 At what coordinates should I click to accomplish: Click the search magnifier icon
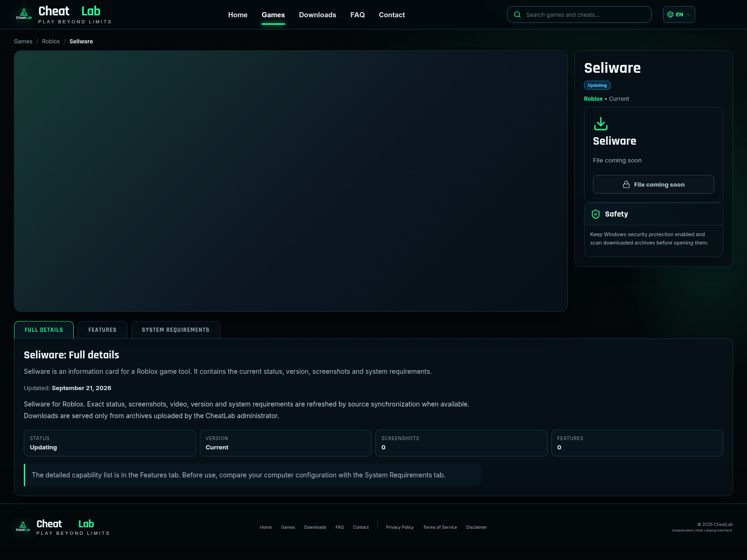click(517, 14)
